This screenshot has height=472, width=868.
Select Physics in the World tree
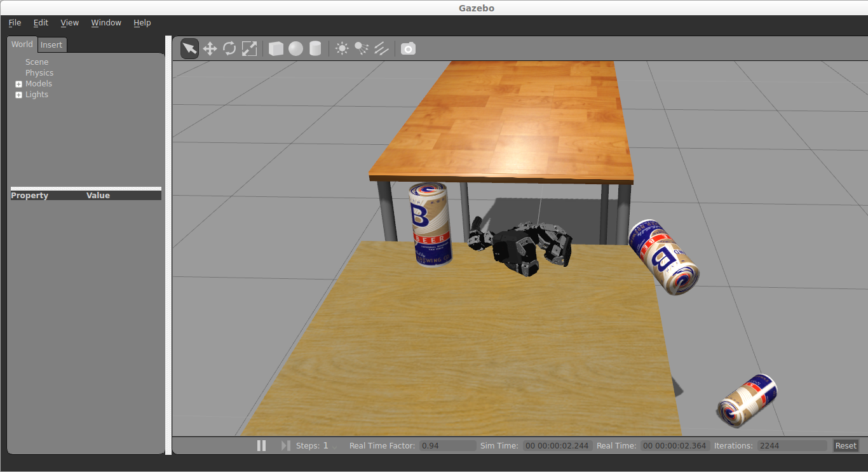coord(39,73)
